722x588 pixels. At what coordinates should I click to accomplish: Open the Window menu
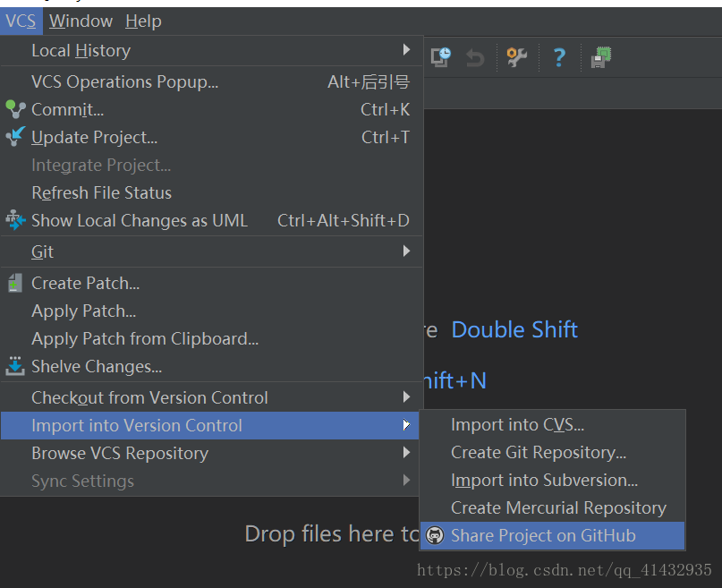pyautogui.click(x=81, y=21)
